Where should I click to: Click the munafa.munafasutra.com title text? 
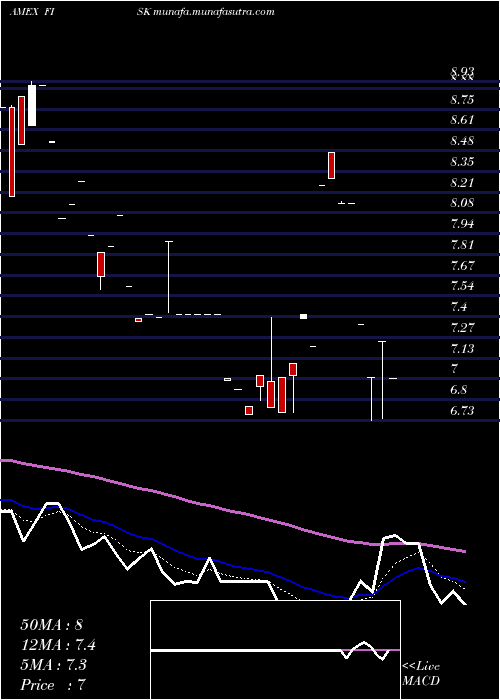213,12
